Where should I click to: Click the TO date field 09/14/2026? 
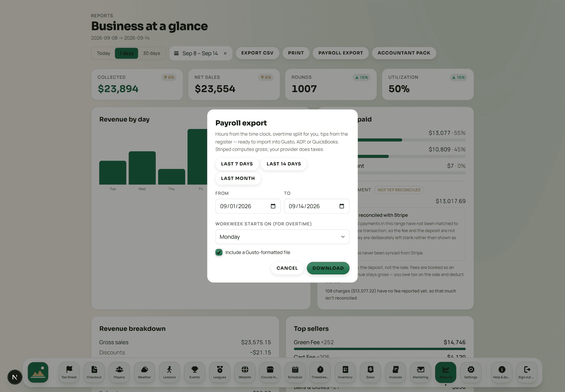click(x=317, y=206)
